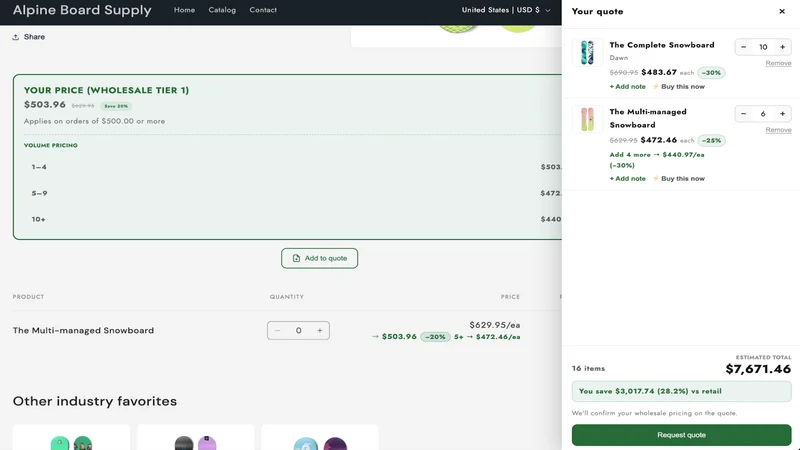Open the Contact menu item
800x450 pixels.
pyautogui.click(x=263, y=10)
